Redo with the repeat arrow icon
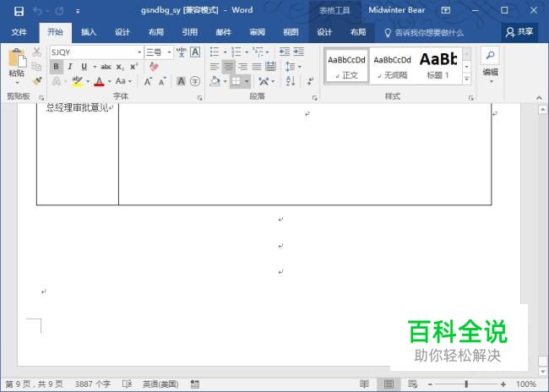549x392 pixels. click(x=59, y=11)
